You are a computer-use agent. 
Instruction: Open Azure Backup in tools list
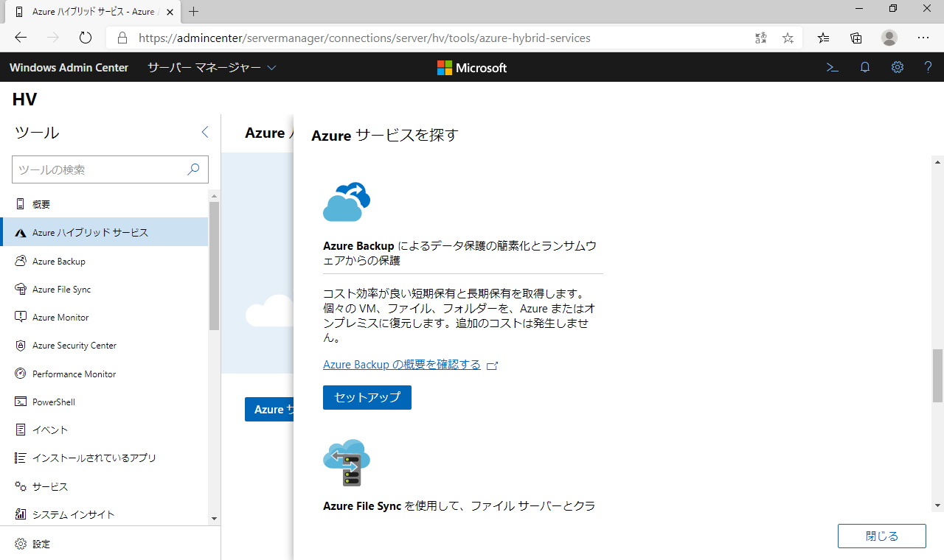104,261
